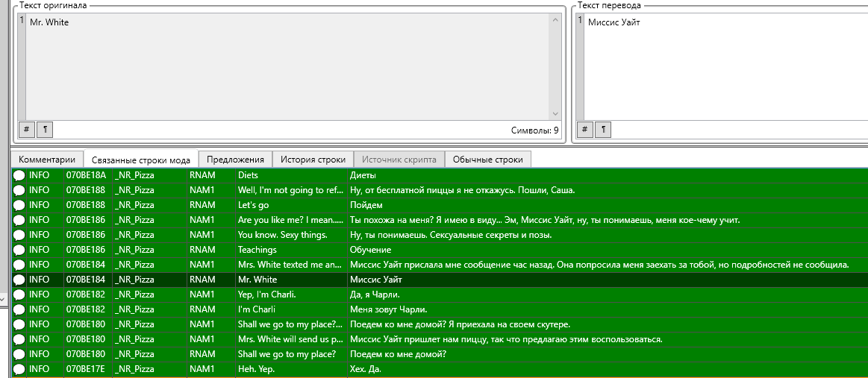Click the up arrow of the original text scrollbar
This screenshot has width=868, height=378.
(x=556, y=20)
